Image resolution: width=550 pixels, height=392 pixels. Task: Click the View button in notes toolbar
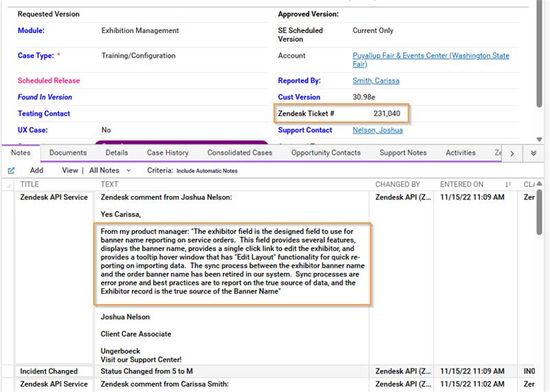(70, 170)
